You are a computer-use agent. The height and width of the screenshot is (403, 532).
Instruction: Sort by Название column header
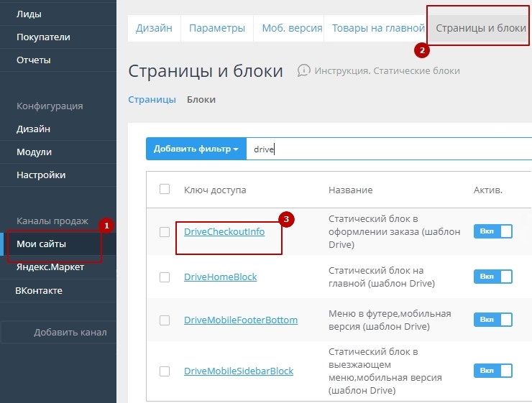tap(351, 190)
